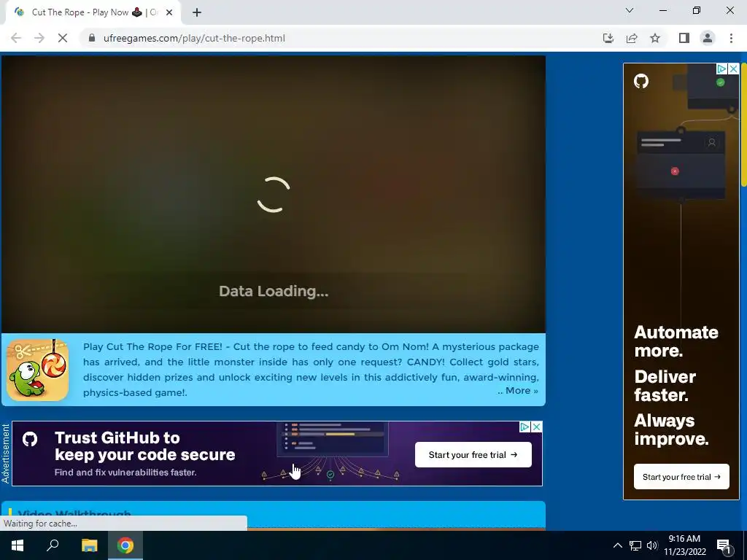This screenshot has width=747, height=560.
Task: Open the clock showing 9:16 AM
Action: (x=684, y=545)
